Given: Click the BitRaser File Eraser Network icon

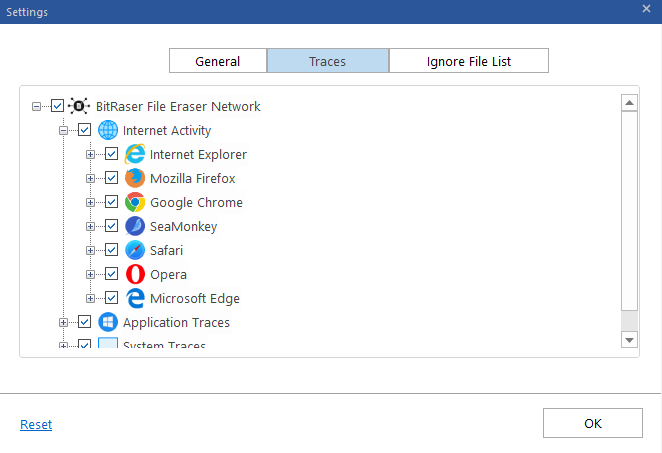Looking at the screenshot, I should pos(79,106).
